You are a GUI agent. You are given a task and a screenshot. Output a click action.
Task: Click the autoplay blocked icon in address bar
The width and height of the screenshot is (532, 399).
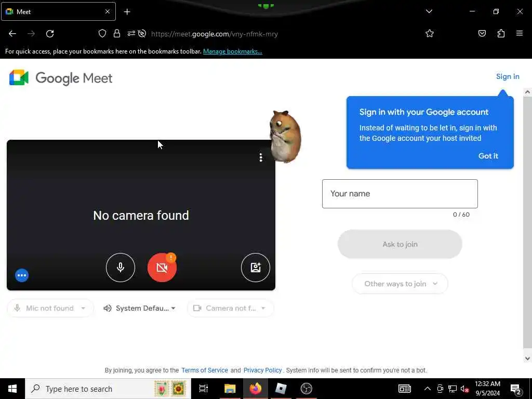point(142,33)
